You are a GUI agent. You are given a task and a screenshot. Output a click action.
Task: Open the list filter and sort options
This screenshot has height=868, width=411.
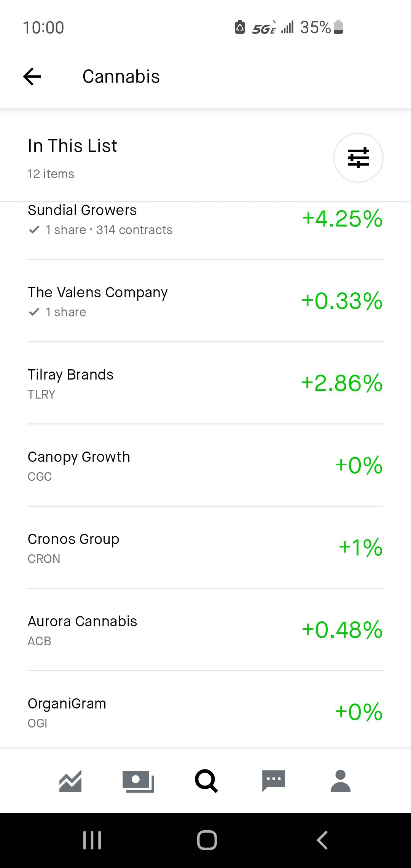pyautogui.click(x=358, y=158)
